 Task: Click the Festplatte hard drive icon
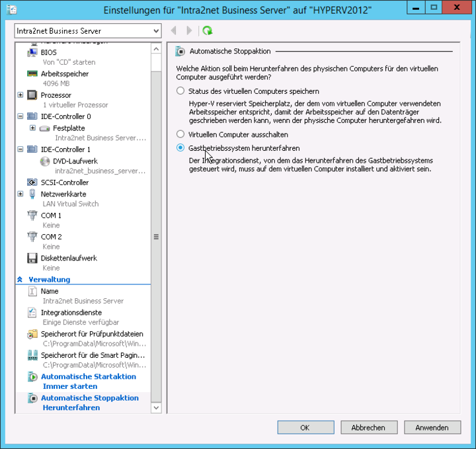click(45, 128)
